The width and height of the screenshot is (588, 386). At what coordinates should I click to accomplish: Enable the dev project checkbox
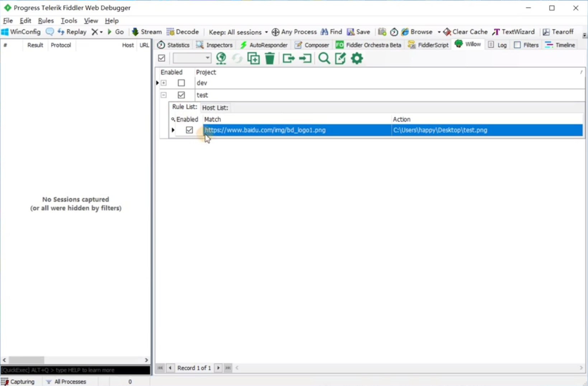pos(181,83)
